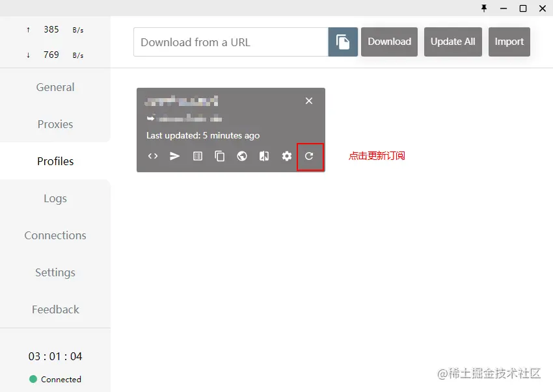The image size is (553, 392).
Task: Focus the Download from a URL field
Action: 231,42
